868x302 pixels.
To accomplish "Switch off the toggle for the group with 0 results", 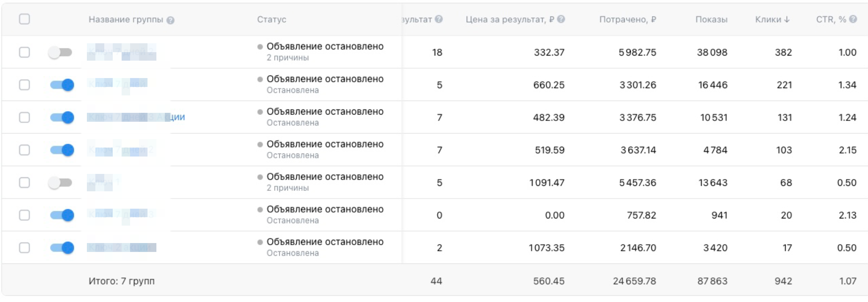I will pyautogui.click(x=62, y=215).
